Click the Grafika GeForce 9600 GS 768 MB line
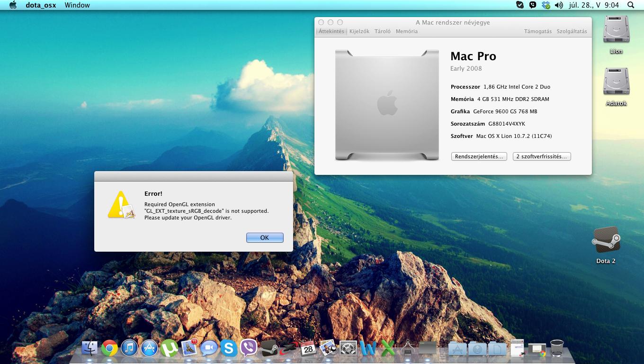Viewport: 644px width, 364px height. pyautogui.click(x=494, y=111)
